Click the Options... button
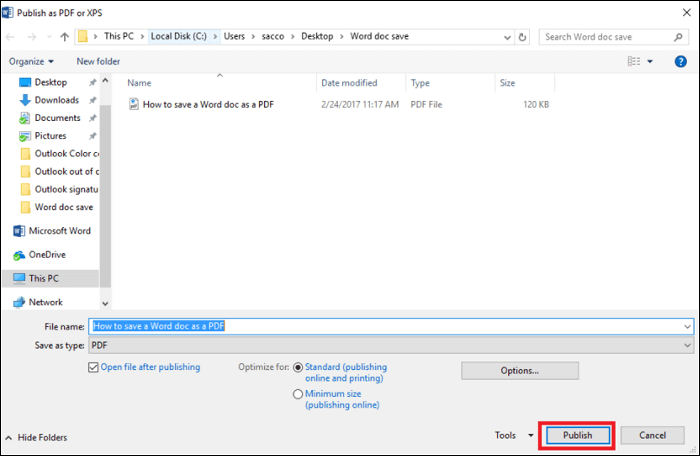The height and width of the screenshot is (456, 700). [519, 370]
